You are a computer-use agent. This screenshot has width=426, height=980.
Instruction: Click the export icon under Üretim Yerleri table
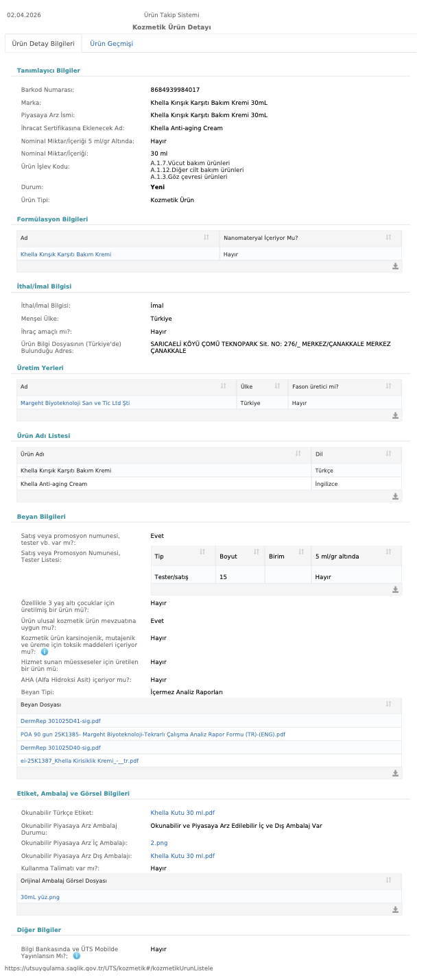pyautogui.click(x=395, y=415)
